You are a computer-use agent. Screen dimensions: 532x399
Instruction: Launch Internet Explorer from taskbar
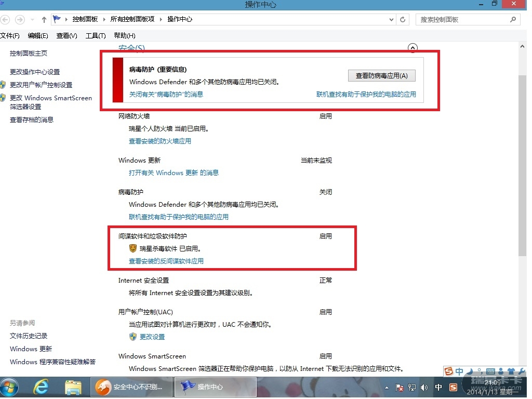click(x=41, y=387)
